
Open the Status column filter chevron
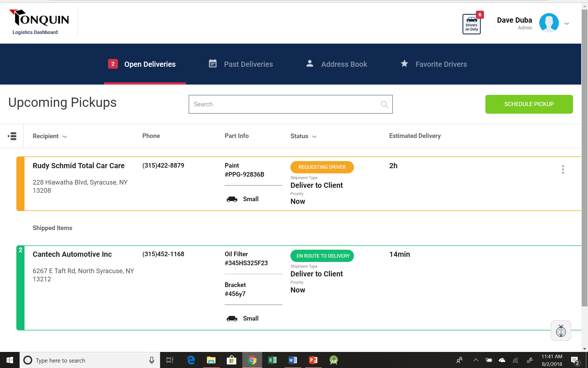point(314,137)
